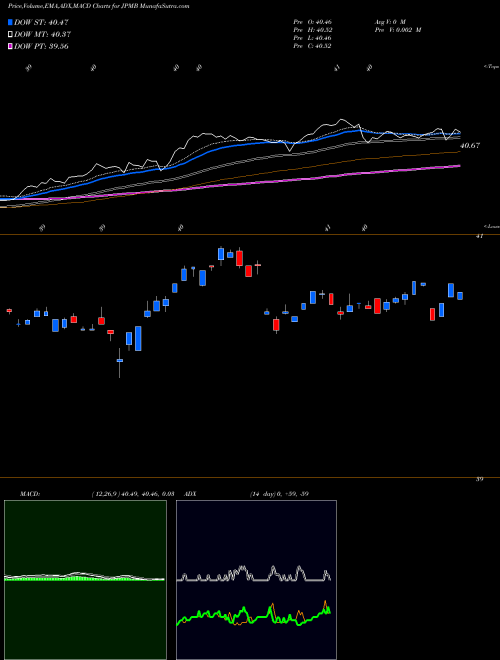Click the magenta DOW PT legend swatch
The height and width of the screenshot is (660, 500).
10,46
